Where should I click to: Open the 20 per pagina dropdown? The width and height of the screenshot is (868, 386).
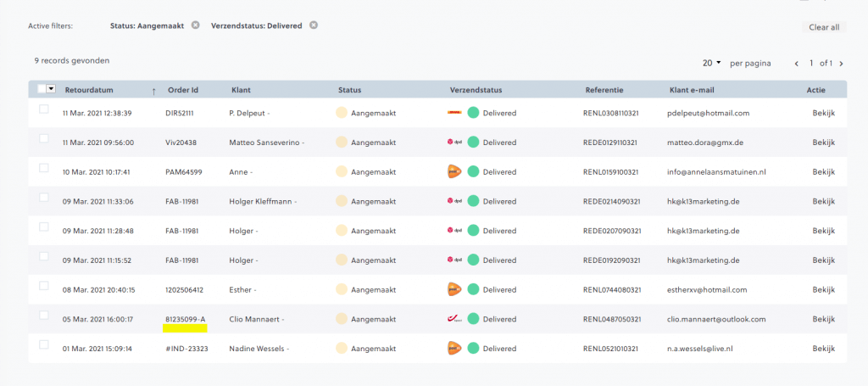pos(711,63)
